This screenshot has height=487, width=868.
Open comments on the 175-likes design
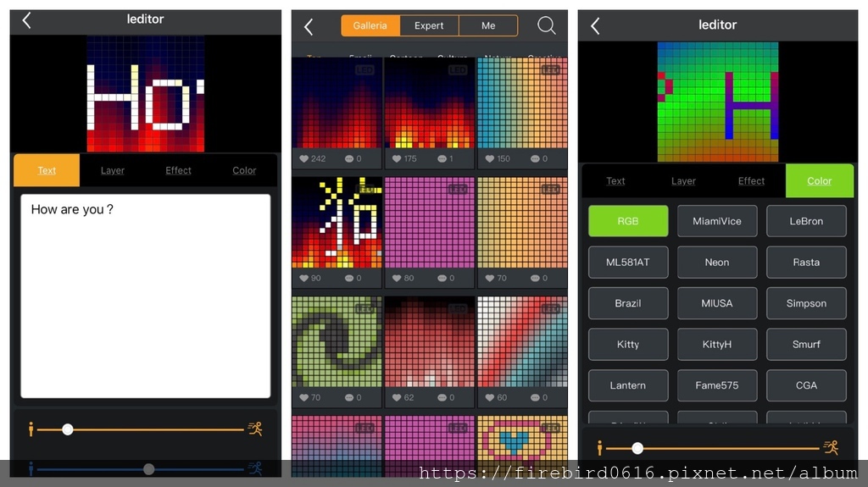pos(442,159)
